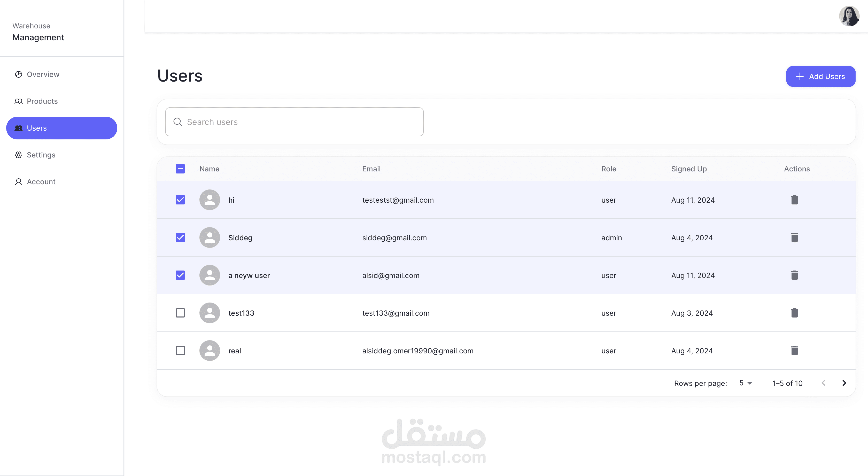Go to the next page of users

point(844,383)
